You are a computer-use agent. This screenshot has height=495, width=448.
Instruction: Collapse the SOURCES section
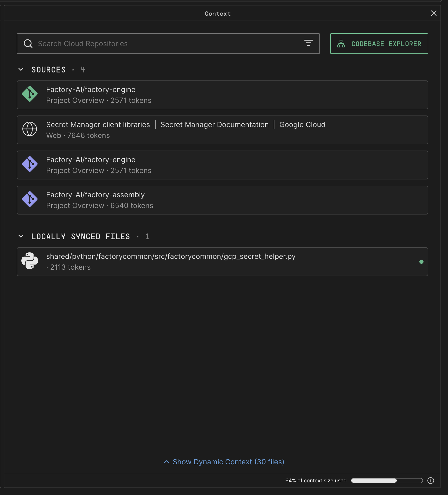click(21, 69)
